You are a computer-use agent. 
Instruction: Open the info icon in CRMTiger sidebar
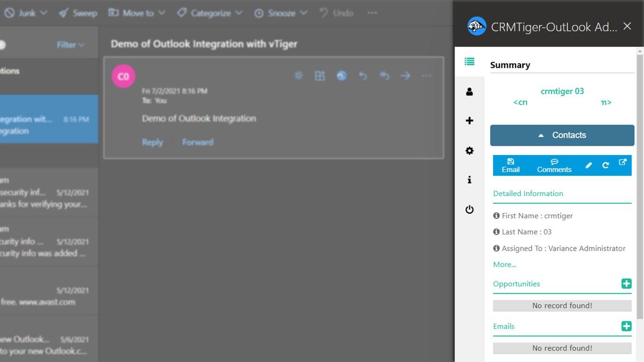(x=469, y=180)
